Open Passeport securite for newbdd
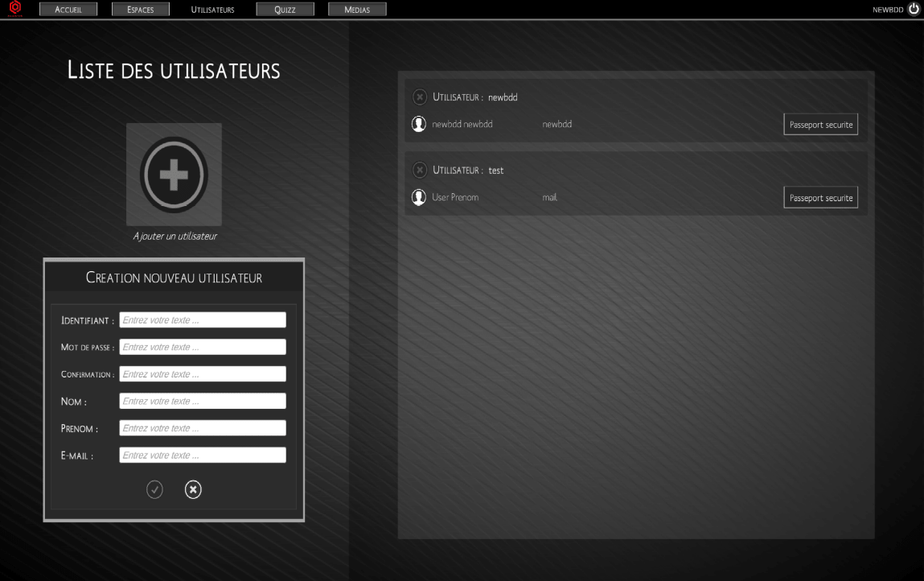 [x=820, y=124]
